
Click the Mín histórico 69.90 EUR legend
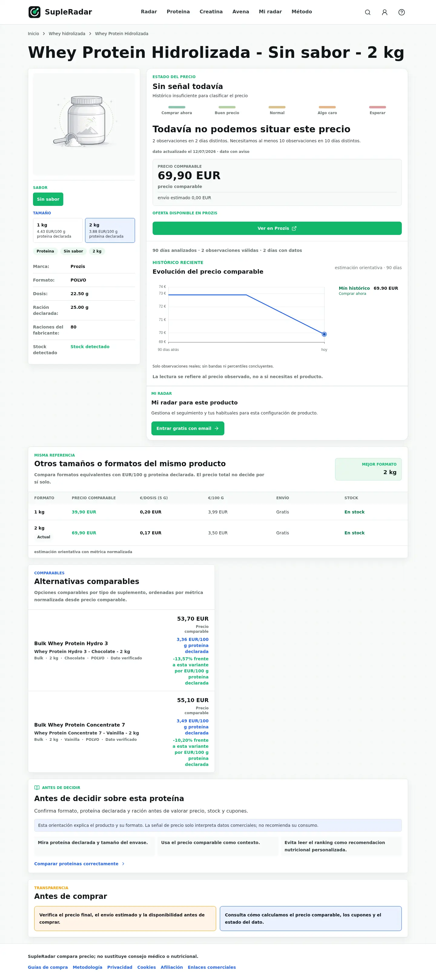pos(368,290)
